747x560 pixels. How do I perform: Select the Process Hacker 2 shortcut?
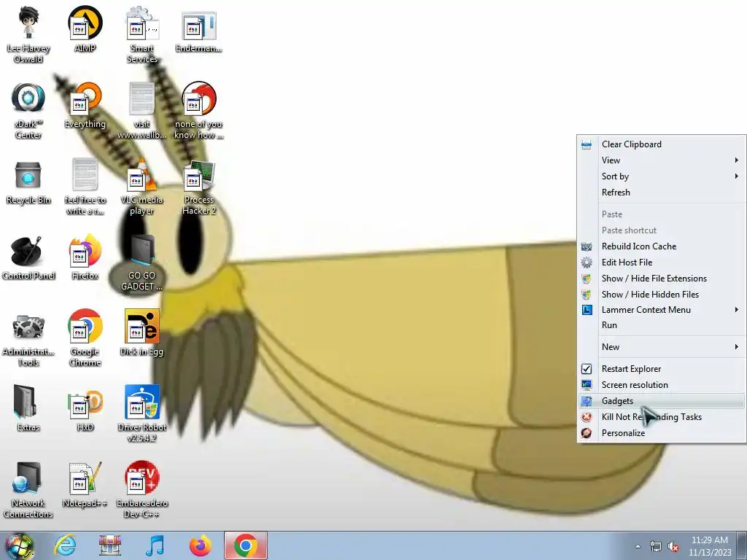click(x=198, y=187)
